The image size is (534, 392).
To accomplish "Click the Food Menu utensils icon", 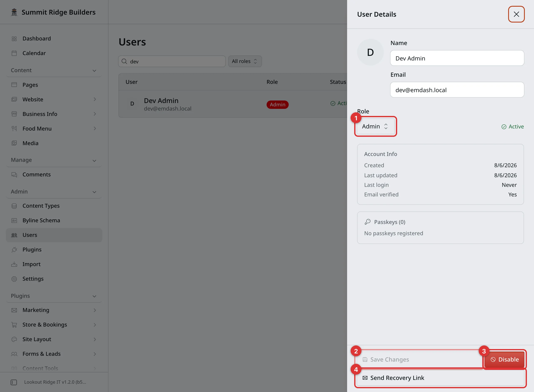I will pos(14,129).
